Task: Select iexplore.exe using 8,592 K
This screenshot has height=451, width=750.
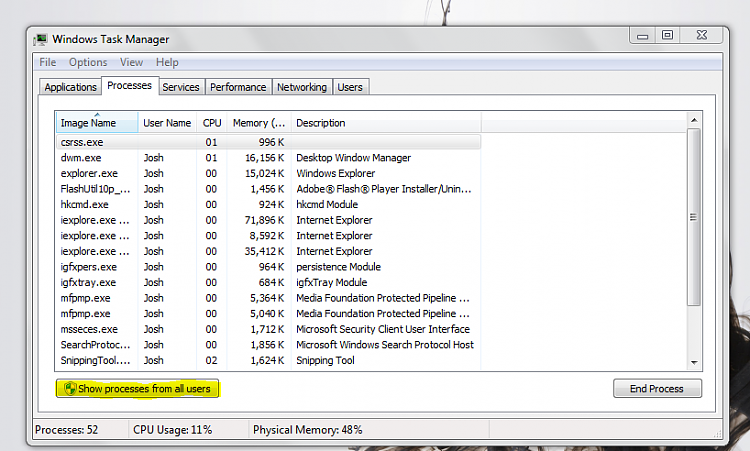Action: click(x=268, y=236)
